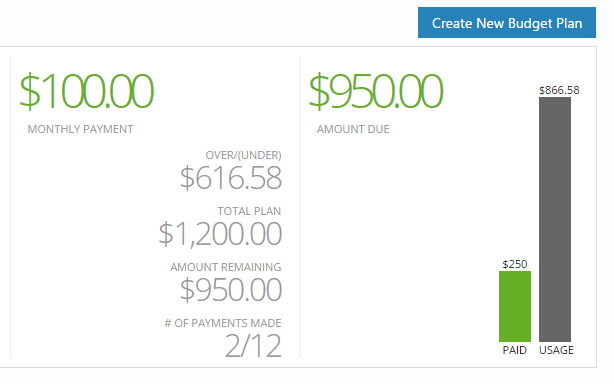
Task: Click the MONTHLY PAYMENT label
Action: pyautogui.click(x=80, y=129)
